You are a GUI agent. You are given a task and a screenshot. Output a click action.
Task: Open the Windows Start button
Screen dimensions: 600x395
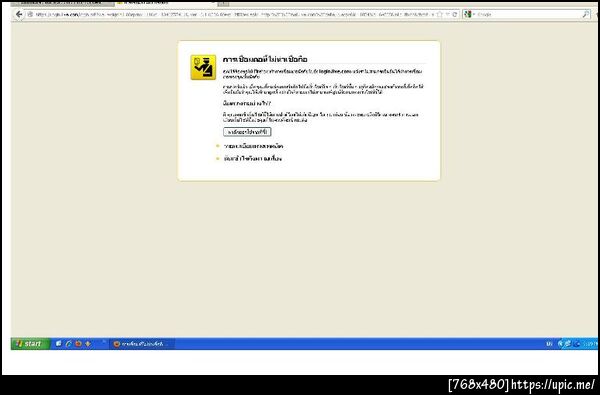(x=30, y=344)
